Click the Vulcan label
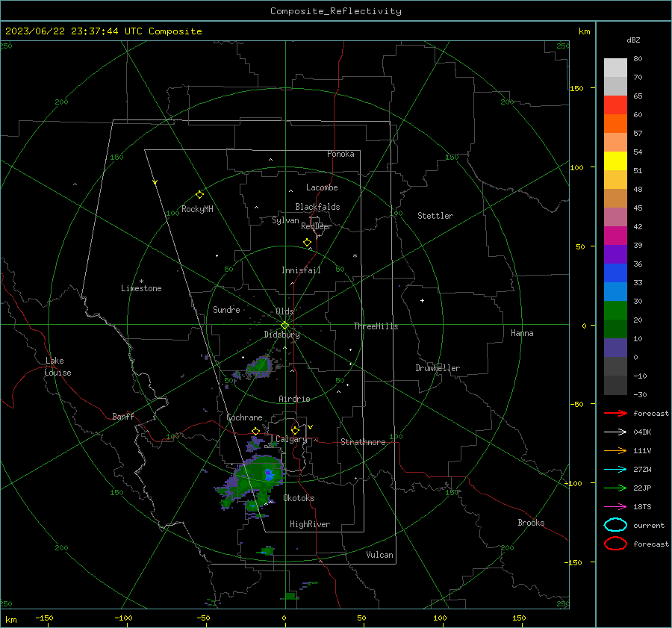 tap(380, 555)
